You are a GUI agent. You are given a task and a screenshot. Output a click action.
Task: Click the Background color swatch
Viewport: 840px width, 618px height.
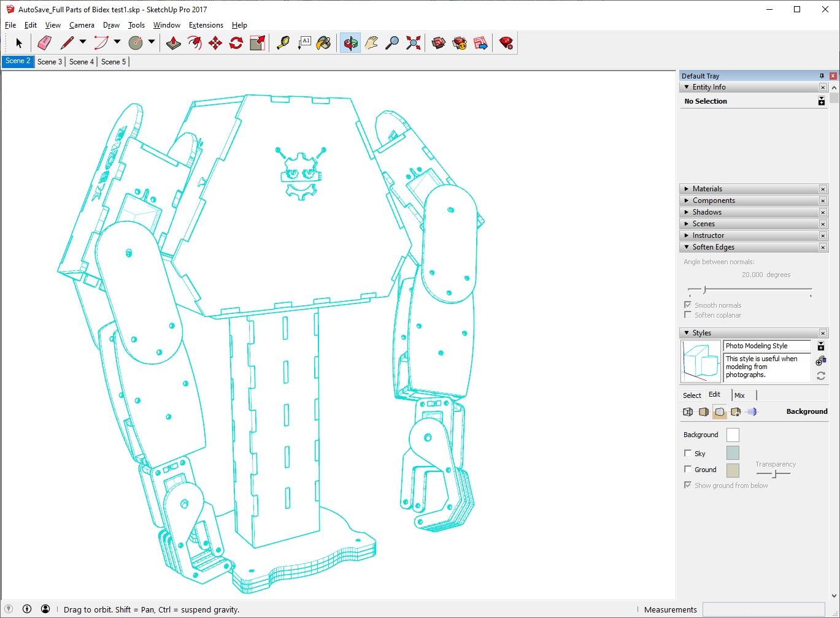point(733,435)
